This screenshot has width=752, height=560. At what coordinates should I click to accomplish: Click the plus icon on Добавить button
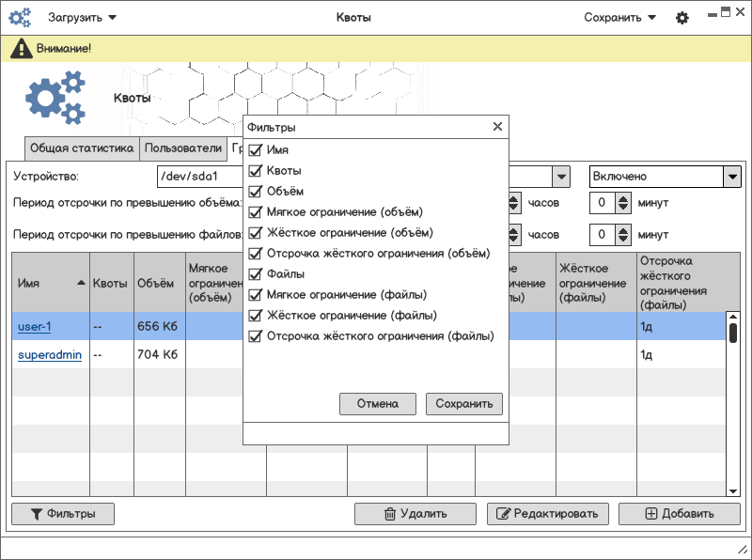pos(650,514)
